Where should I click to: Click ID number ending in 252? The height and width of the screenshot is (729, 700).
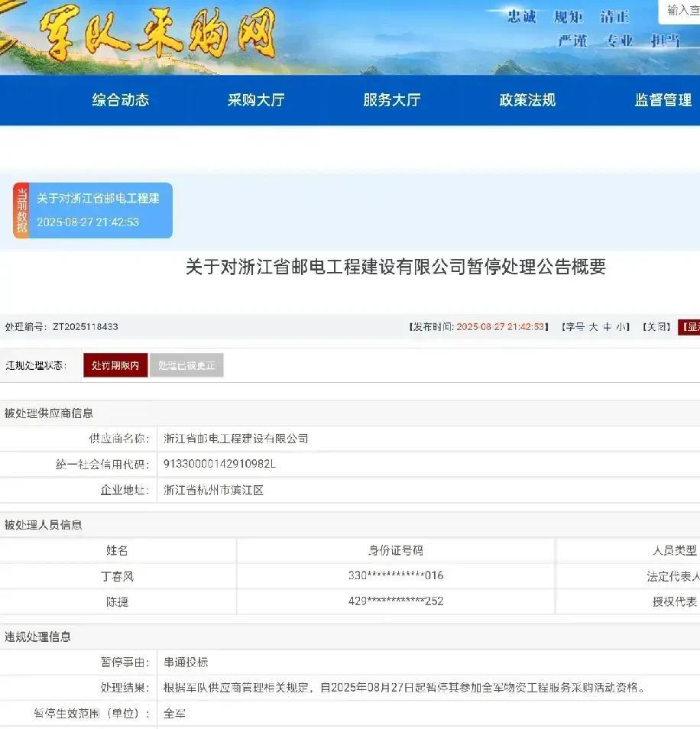(x=396, y=601)
